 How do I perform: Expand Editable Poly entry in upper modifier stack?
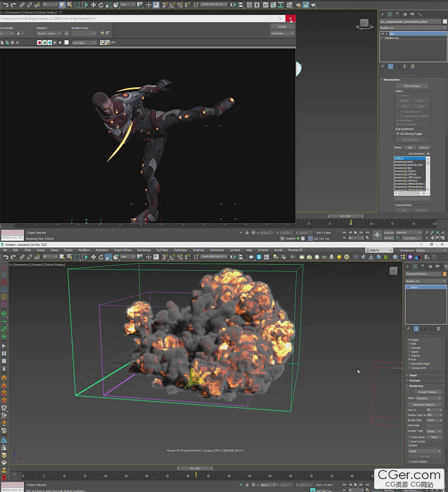point(382,38)
